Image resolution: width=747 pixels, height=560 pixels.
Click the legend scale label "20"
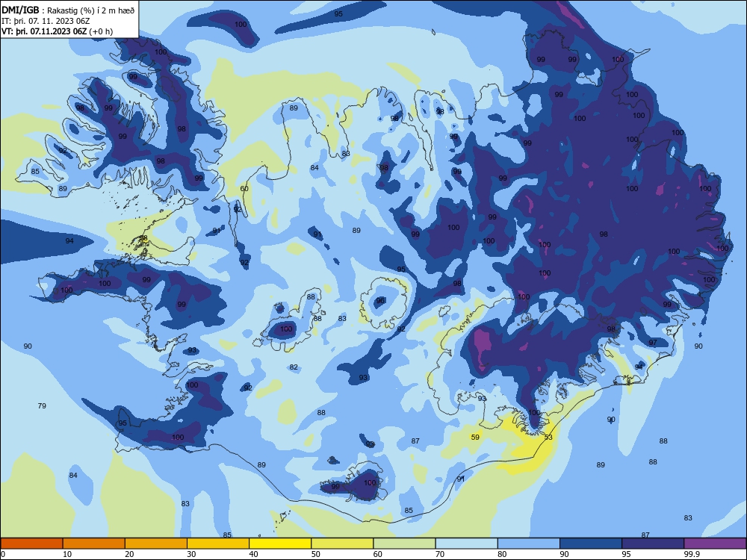129,554
